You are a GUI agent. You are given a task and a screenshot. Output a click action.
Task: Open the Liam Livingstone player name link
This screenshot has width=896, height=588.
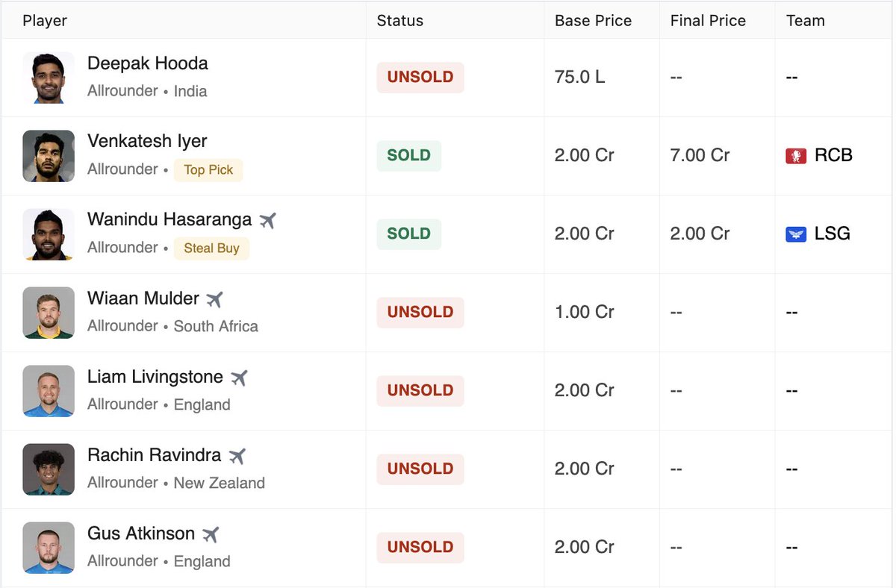[x=155, y=377]
